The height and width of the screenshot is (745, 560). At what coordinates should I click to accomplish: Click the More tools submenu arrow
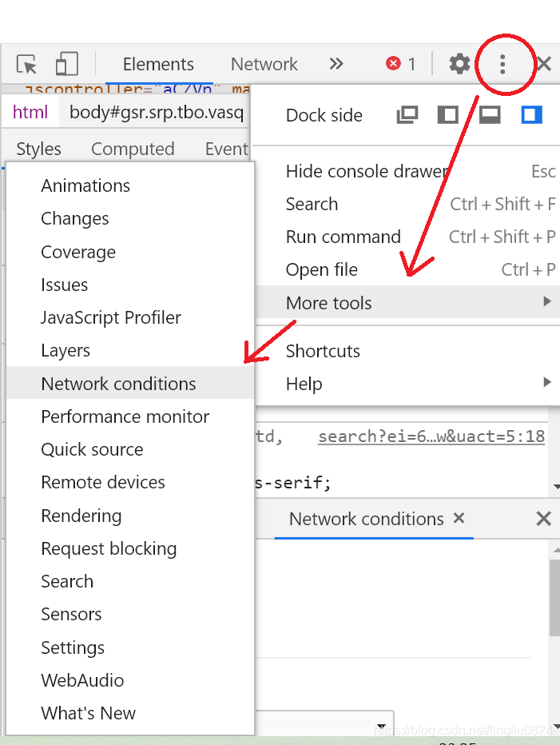(547, 301)
